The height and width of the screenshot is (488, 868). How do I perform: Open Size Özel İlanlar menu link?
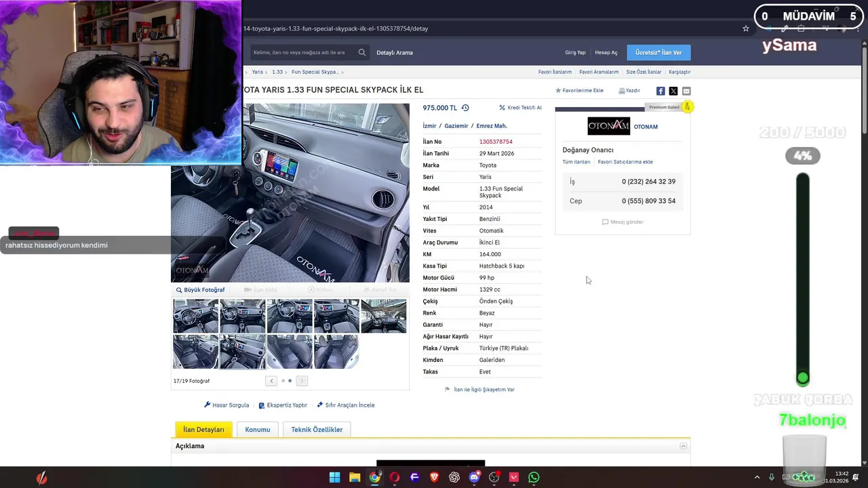click(644, 72)
